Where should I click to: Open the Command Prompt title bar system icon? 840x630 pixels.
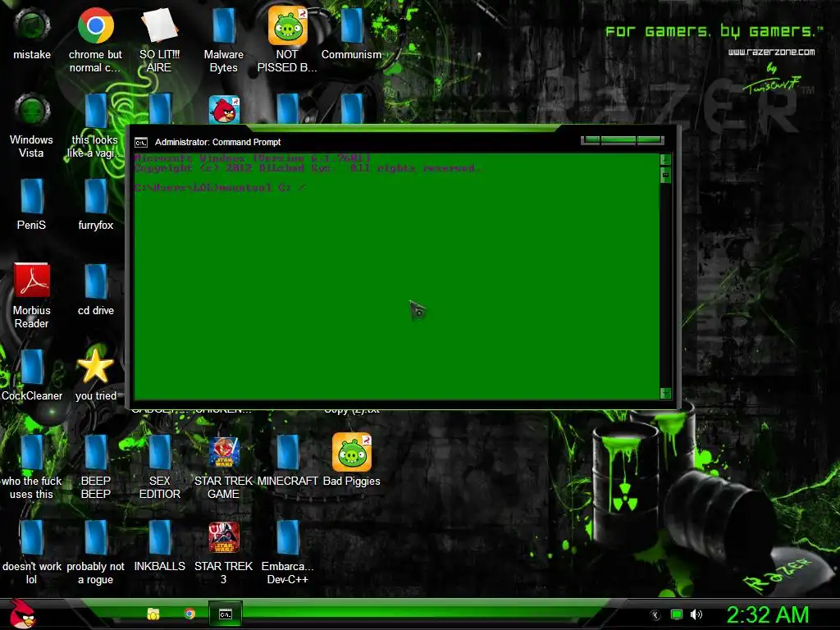click(x=141, y=143)
